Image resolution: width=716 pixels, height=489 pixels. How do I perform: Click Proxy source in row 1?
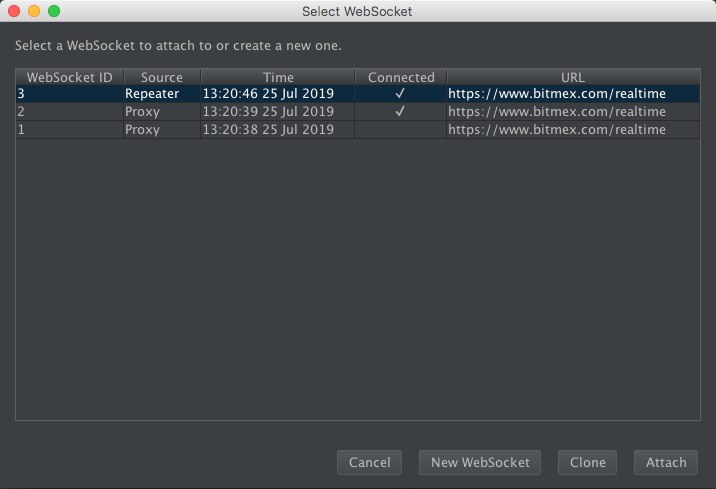[162, 130]
